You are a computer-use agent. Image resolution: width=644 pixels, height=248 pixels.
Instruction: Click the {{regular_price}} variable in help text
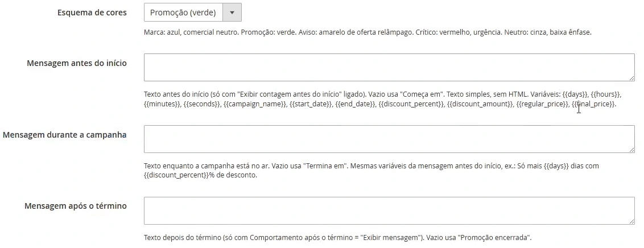[x=542, y=104]
